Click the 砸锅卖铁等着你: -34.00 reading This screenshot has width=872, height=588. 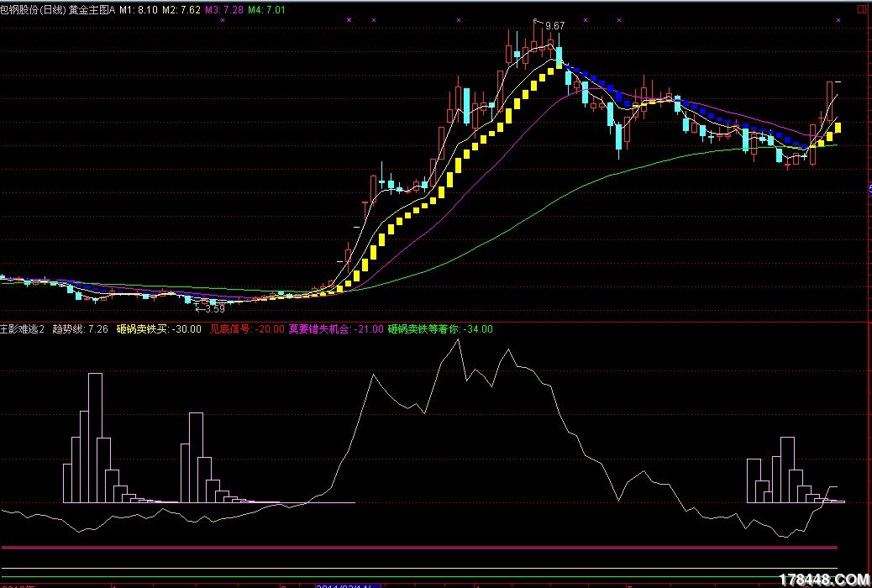click(x=440, y=329)
